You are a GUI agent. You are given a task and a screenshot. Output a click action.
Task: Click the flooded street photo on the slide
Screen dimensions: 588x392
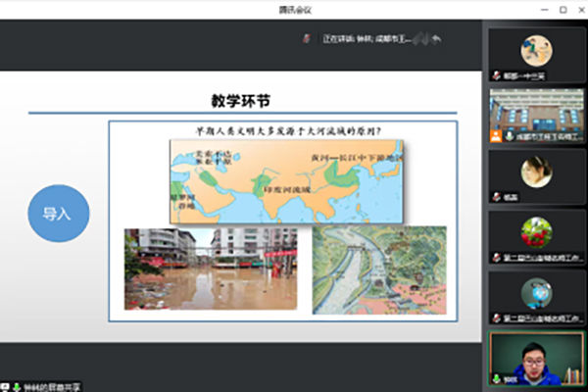coord(211,269)
